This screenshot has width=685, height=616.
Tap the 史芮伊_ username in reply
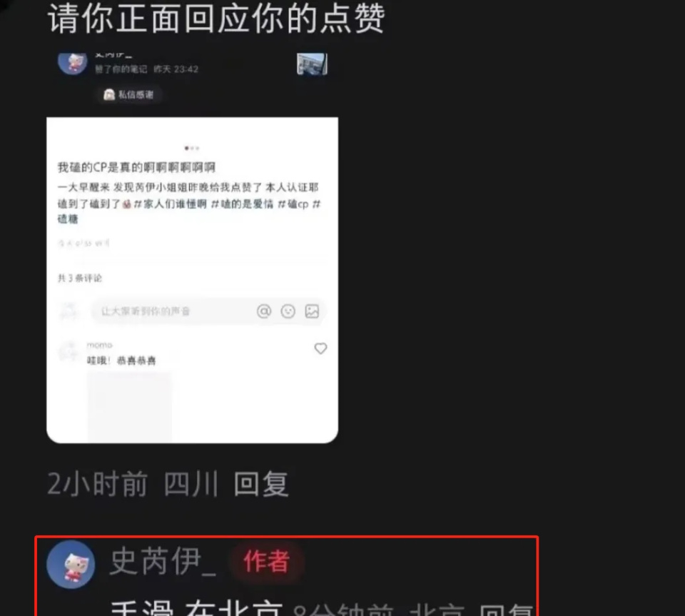163,561
